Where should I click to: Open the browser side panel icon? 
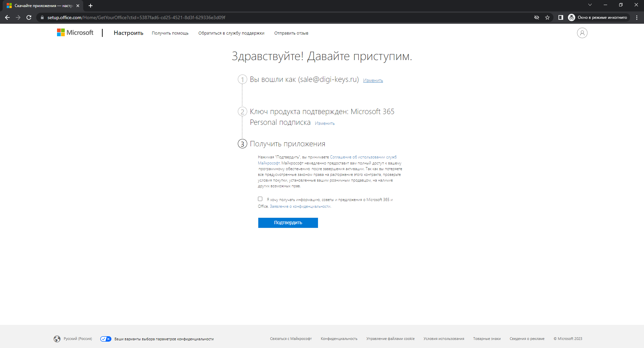[x=560, y=17]
